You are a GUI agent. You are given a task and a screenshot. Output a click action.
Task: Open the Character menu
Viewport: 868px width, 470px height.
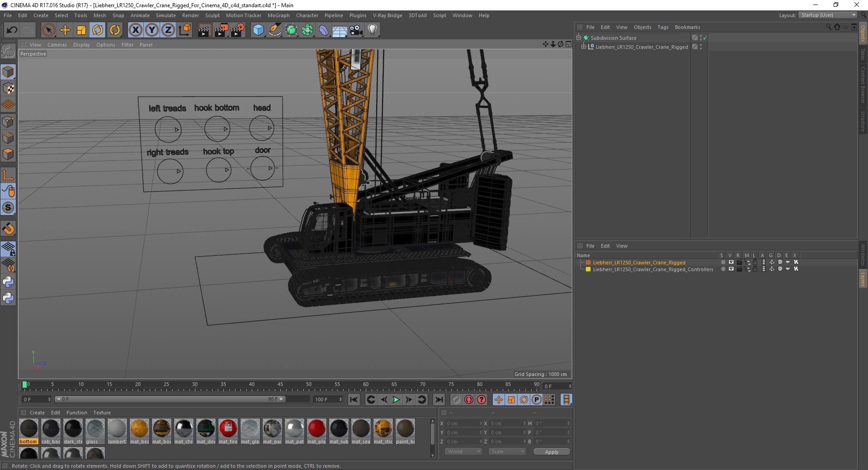pyautogui.click(x=307, y=15)
